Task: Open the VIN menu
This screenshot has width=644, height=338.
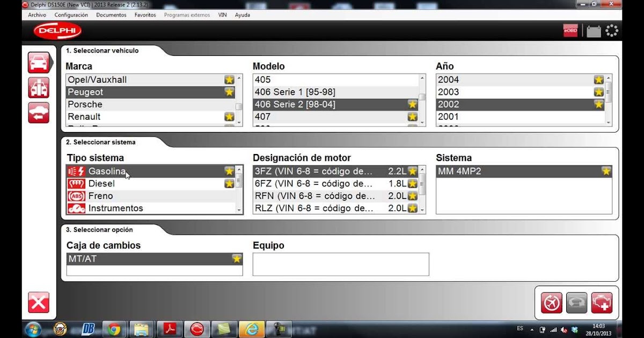Action: [222, 15]
